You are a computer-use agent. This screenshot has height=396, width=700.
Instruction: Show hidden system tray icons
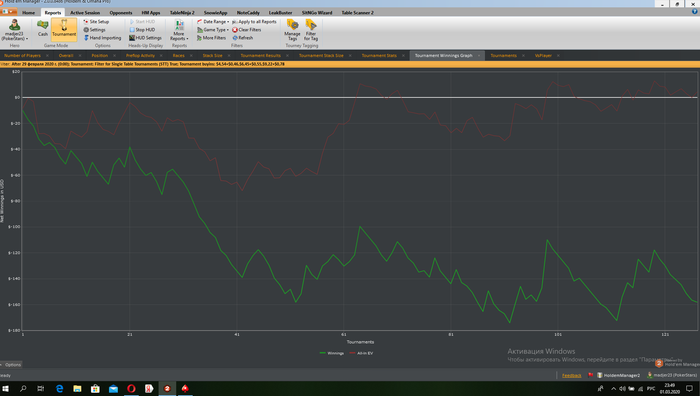coord(613,388)
